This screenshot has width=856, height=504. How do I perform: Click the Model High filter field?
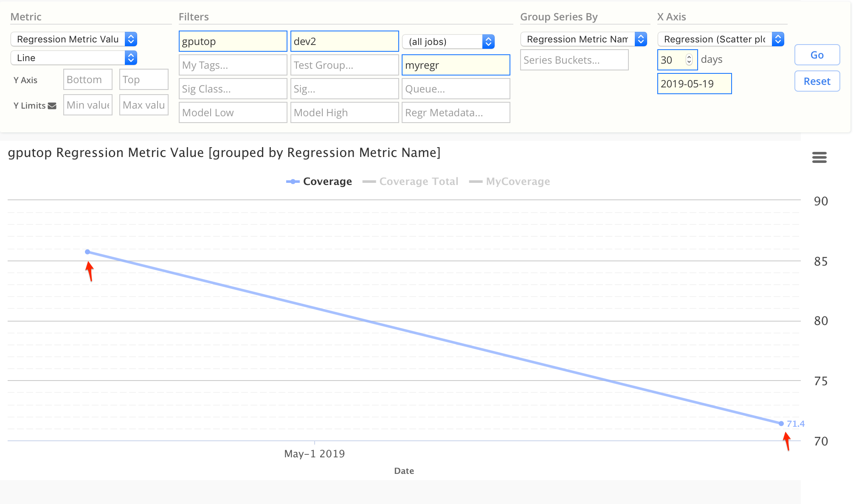345,112
